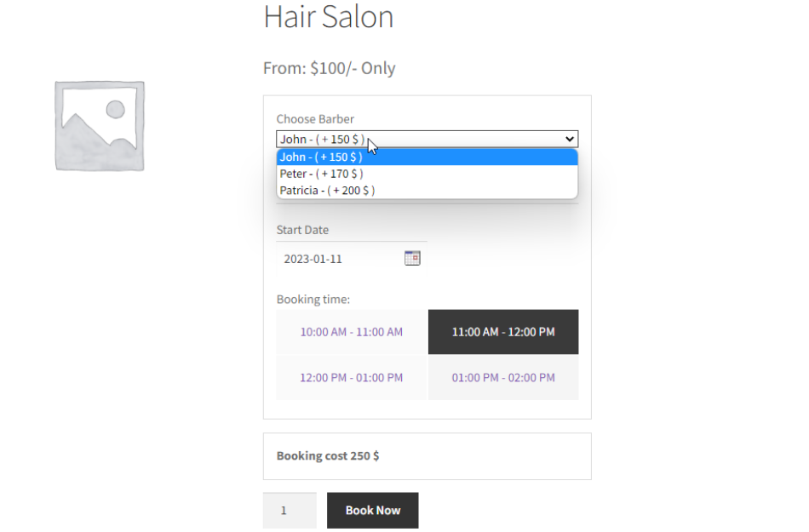Click the Book Now button
The width and height of the screenshot is (809, 532).
372,510
